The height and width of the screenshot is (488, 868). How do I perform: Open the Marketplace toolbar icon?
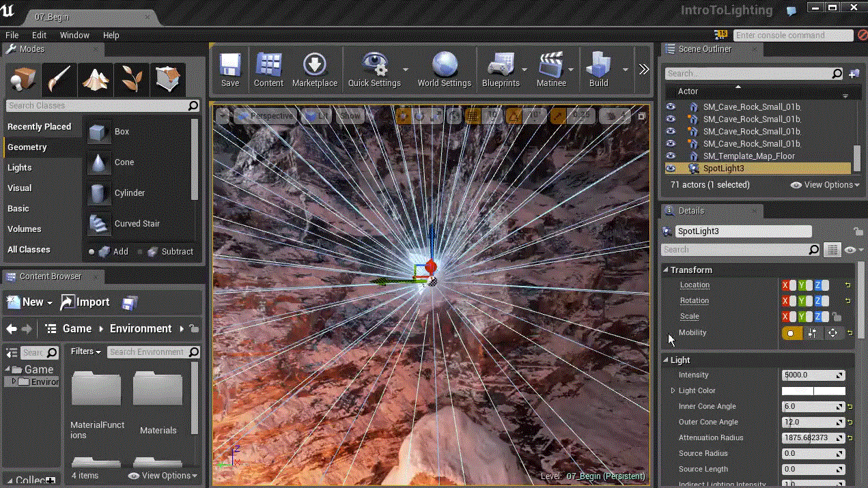point(315,70)
